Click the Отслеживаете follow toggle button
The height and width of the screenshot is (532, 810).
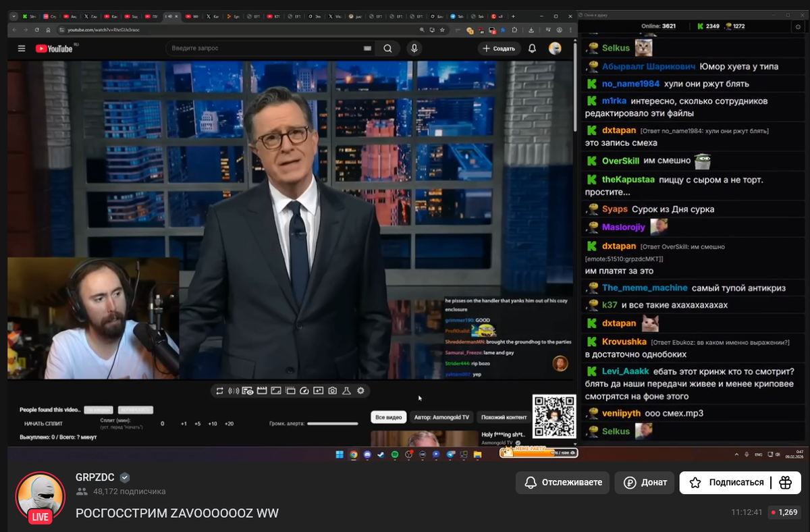[x=562, y=483]
